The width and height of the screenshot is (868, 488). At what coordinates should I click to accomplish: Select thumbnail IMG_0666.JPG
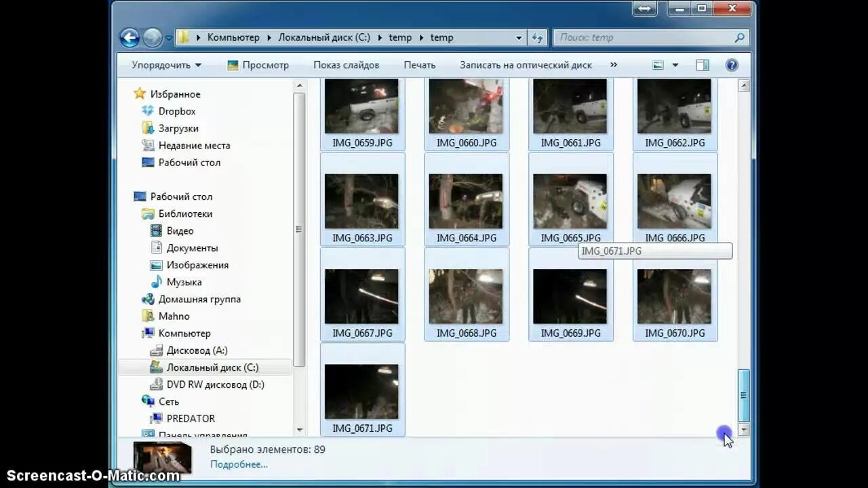[675, 199]
